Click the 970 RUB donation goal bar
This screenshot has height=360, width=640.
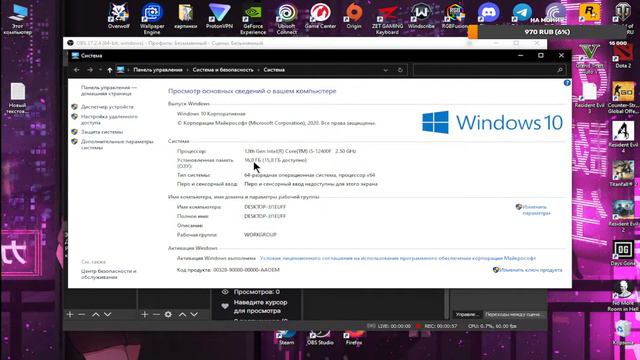point(547,32)
